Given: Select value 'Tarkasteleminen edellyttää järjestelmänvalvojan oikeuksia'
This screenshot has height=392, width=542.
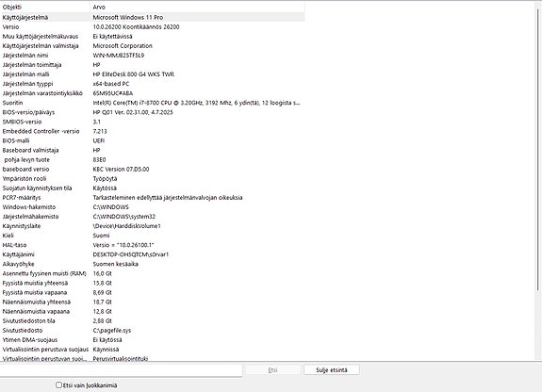Looking at the screenshot, I should coord(168,197).
